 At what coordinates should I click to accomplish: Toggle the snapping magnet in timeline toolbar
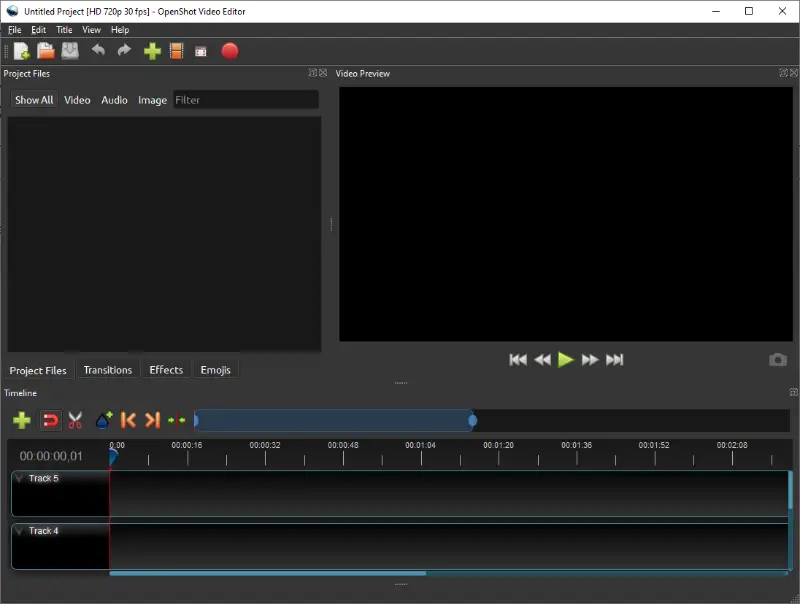[x=51, y=420]
